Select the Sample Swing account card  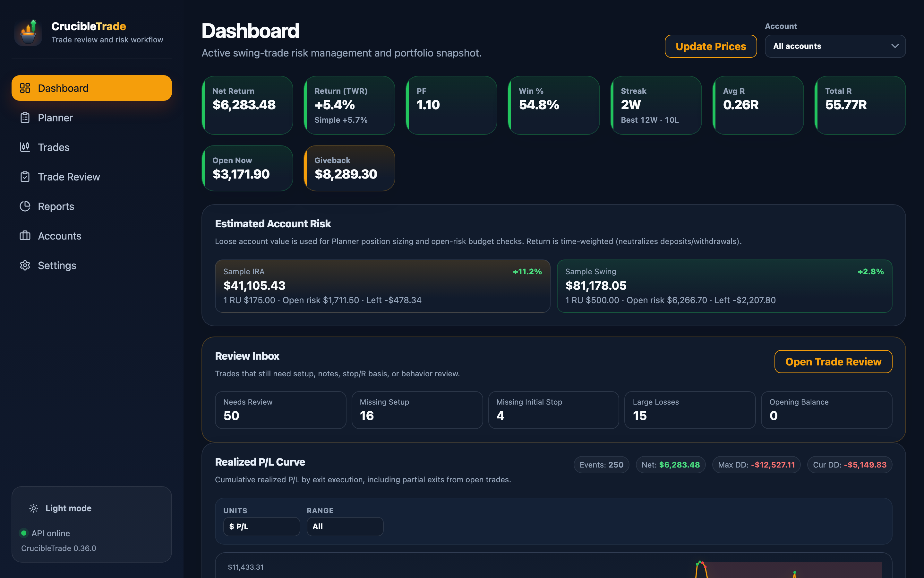coord(724,286)
